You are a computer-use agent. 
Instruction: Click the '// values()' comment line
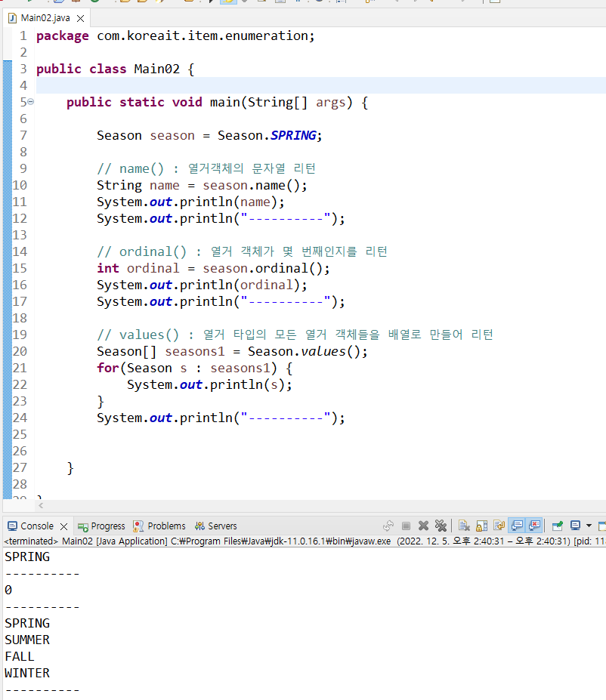(295, 335)
